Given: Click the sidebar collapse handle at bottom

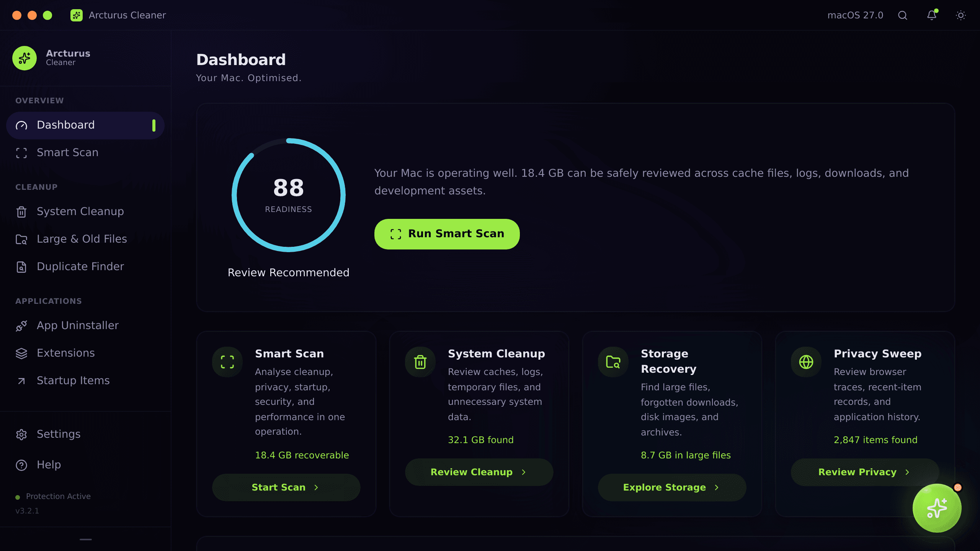Looking at the screenshot, I should click(86, 540).
